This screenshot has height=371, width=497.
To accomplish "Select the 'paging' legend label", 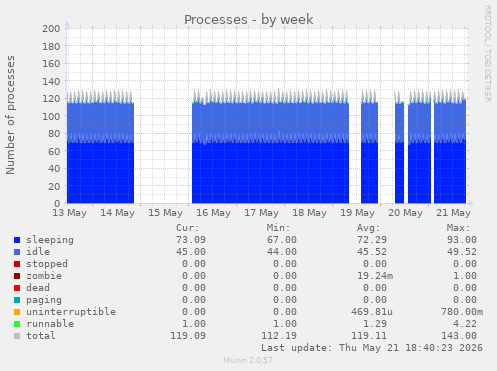I will 44,300.
